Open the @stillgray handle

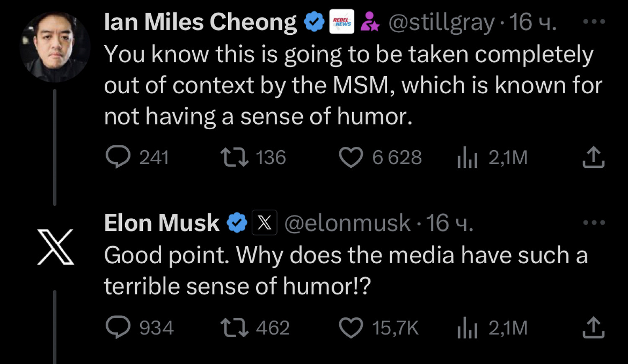pyautogui.click(x=441, y=22)
